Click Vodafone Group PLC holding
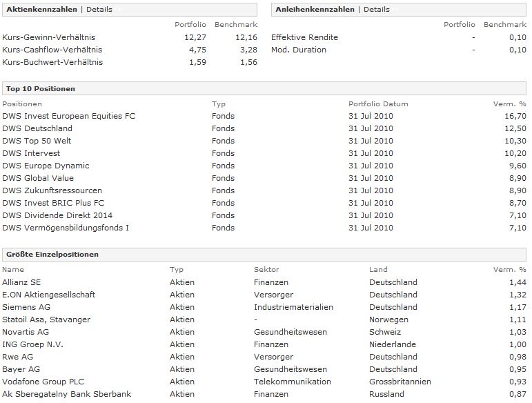This screenshot has height=403, width=532. (x=43, y=382)
